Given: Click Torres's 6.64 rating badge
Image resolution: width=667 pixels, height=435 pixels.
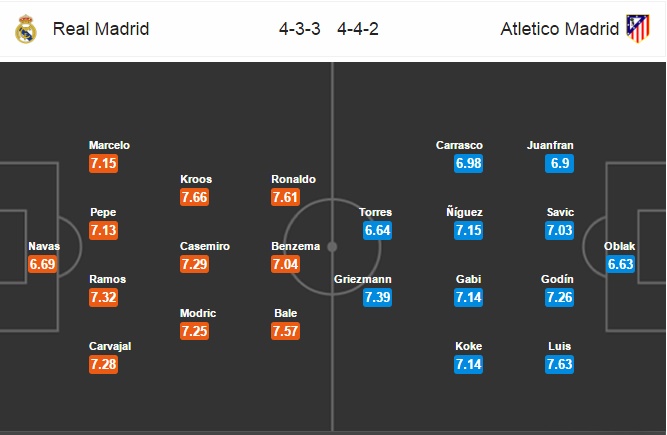Looking at the screenshot, I should click(377, 230).
